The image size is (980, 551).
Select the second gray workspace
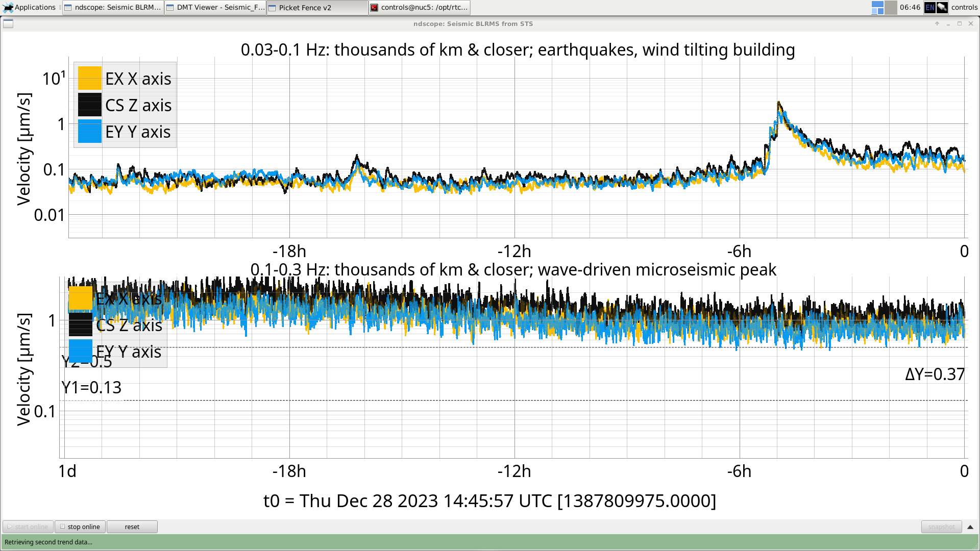[891, 7]
